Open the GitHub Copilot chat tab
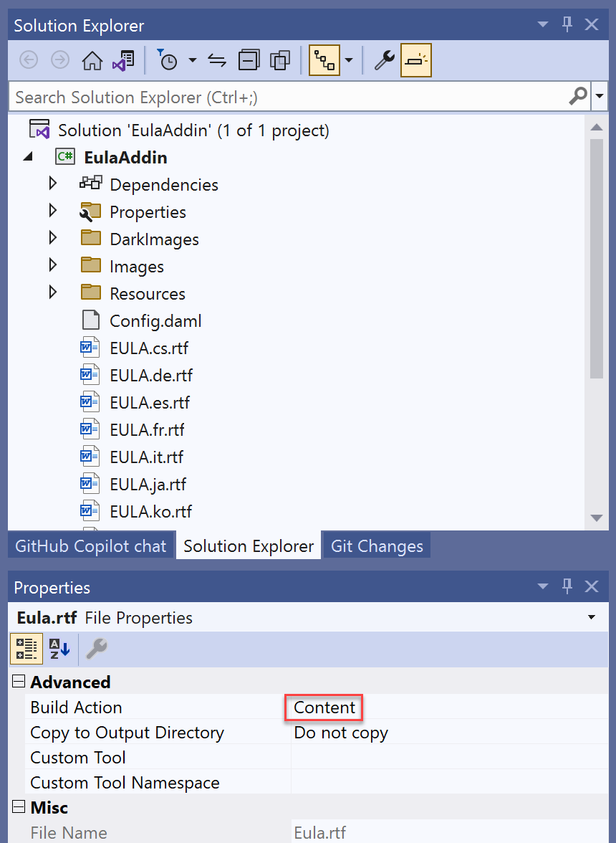The height and width of the screenshot is (843, 616). (x=91, y=546)
